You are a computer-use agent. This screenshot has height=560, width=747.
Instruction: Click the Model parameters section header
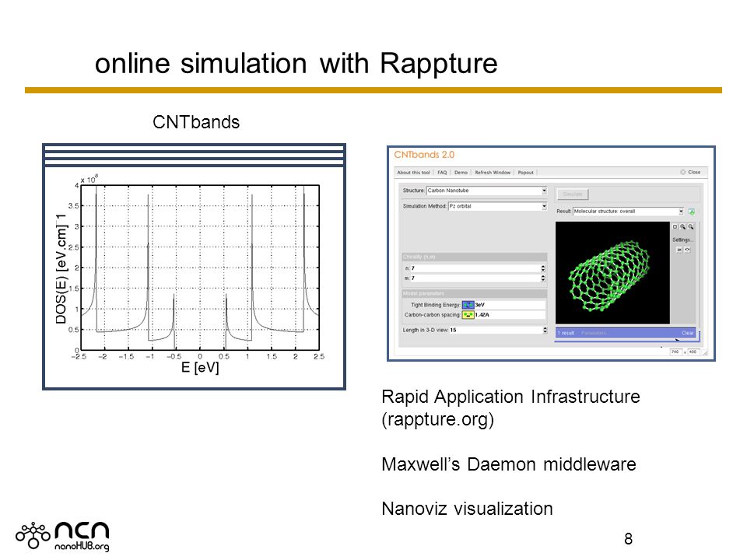[475, 293]
